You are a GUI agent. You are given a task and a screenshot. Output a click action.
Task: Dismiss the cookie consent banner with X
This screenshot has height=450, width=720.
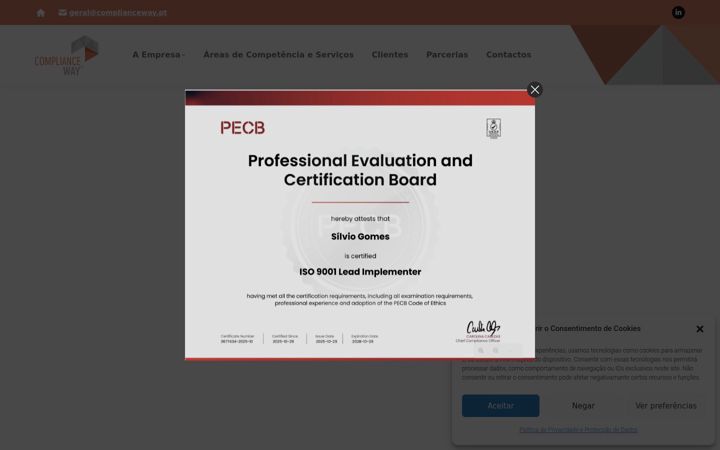click(699, 329)
